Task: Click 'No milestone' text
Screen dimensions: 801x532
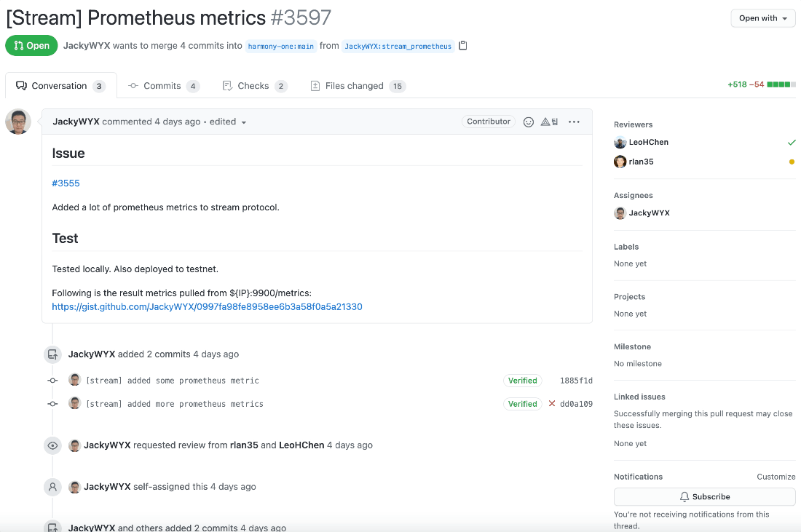Action: [x=638, y=363]
